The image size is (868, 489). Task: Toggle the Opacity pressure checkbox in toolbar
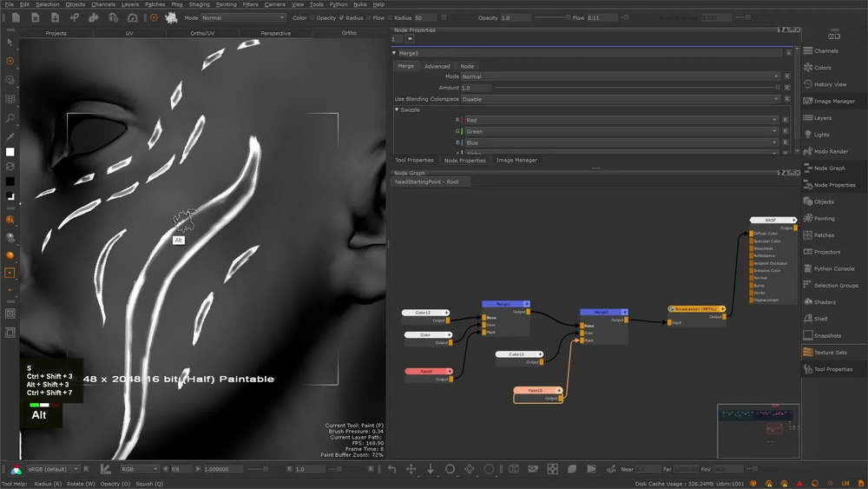[341, 17]
